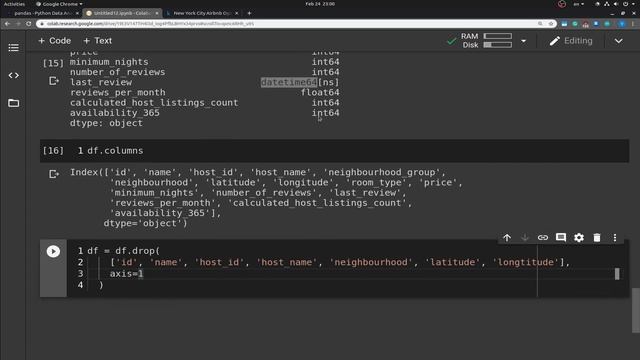Open more cell actions menu
Viewport: 640px width, 360px height.
(615, 238)
